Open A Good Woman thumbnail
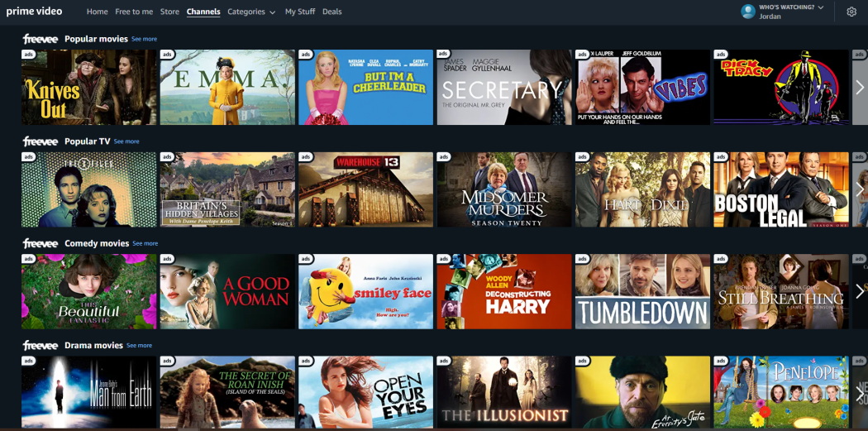The width and height of the screenshot is (868, 431). click(x=227, y=291)
